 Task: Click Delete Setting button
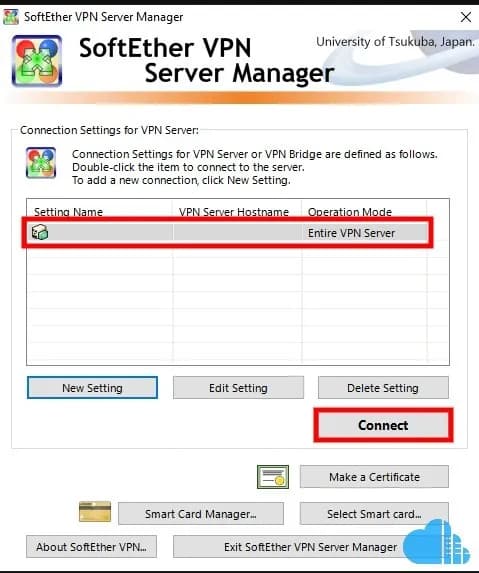click(383, 388)
